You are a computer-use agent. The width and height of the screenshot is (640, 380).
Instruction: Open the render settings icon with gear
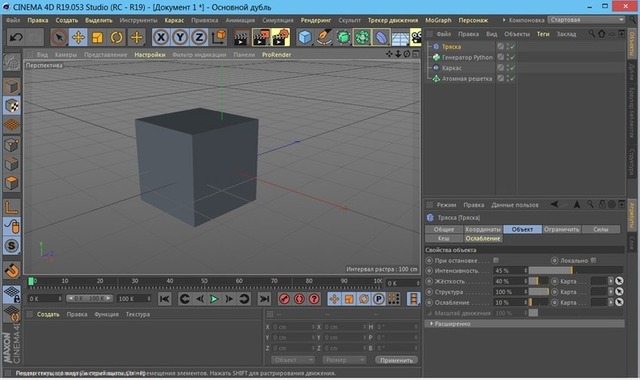[x=280, y=37]
